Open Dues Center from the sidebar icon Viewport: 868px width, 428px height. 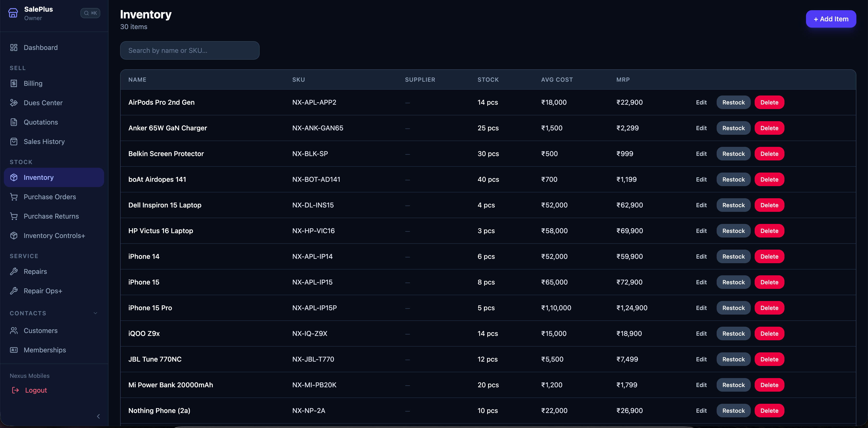pyautogui.click(x=14, y=103)
